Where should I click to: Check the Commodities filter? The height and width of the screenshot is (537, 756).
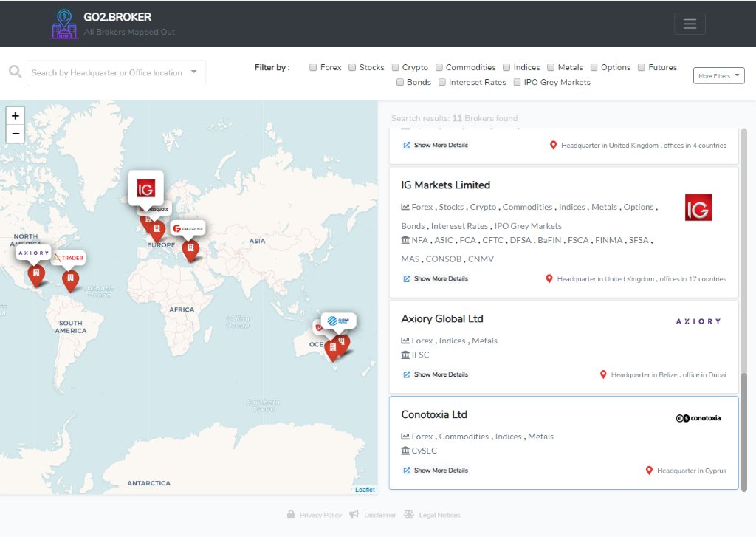(439, 67)
